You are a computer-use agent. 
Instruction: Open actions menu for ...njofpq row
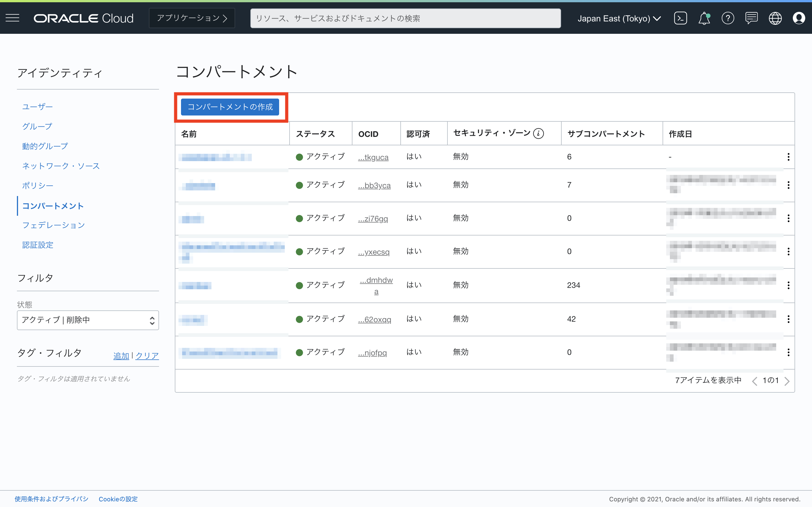(x=788, y=352)
